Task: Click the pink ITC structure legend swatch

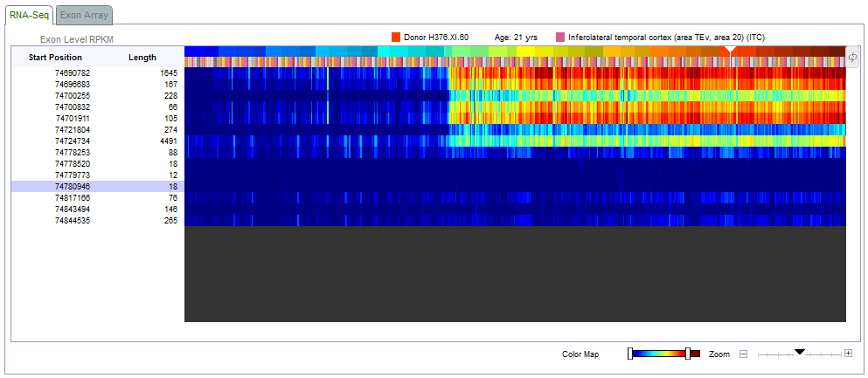Action: click(561, 37)
